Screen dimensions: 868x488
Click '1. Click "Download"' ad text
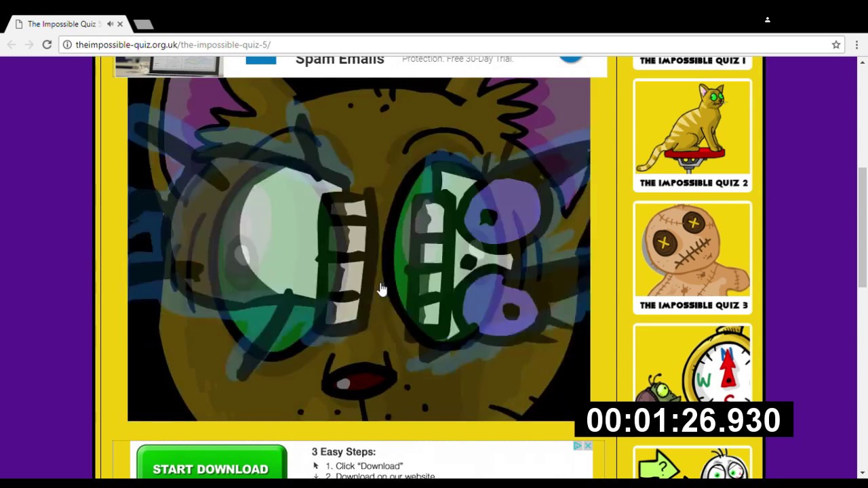coord(364,466)
